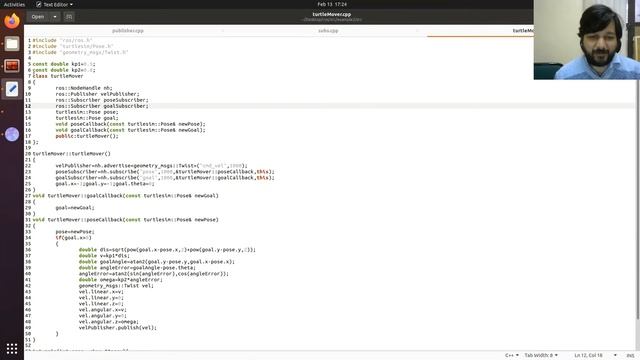Click the 'double goalAngle=atan2' line
Screen dimensions: 640x360
(156, 262)
